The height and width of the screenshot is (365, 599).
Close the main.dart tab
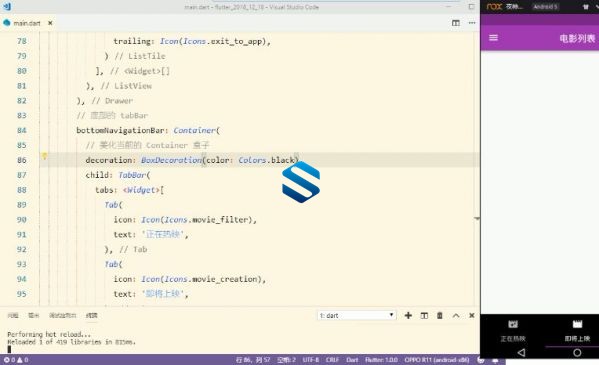tap(50, 23)
